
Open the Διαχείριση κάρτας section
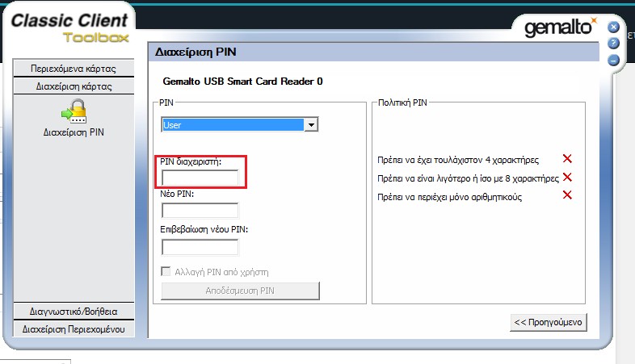tap(74, 86)
